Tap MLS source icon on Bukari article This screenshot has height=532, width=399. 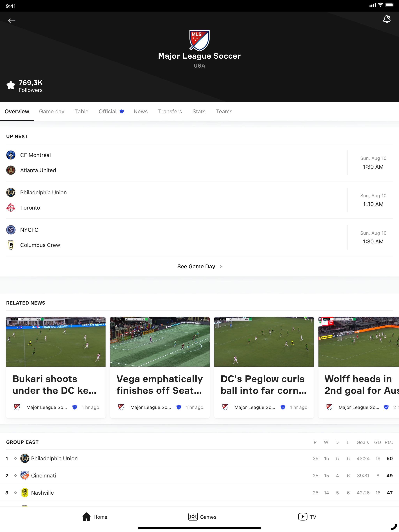17,407
